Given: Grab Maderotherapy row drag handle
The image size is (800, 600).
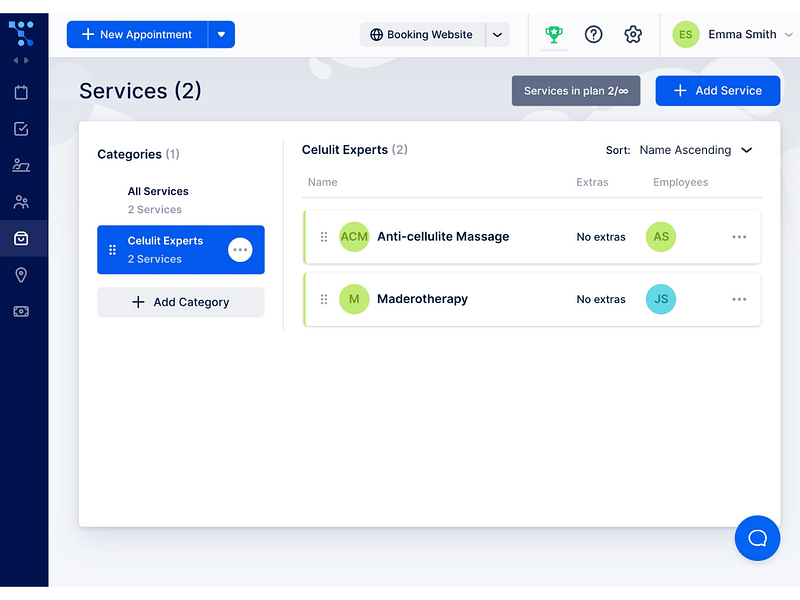Looking at the screenshot, I should pos(323,299).
